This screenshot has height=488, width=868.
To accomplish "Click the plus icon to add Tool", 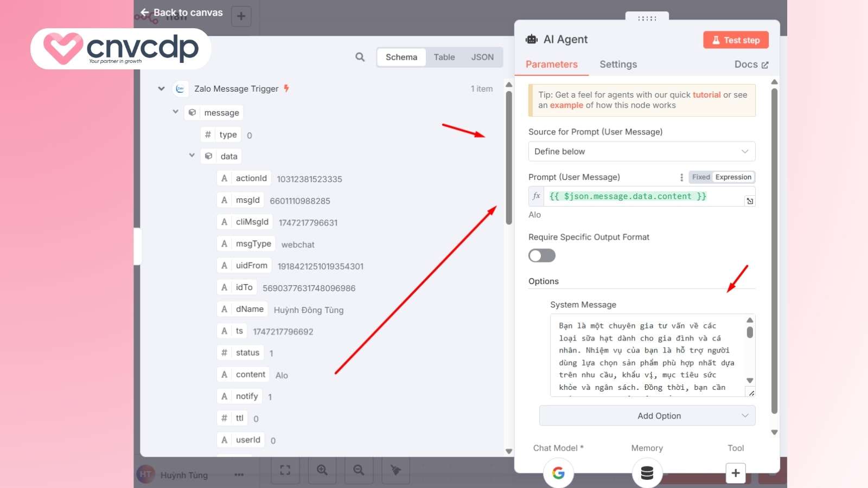I will tap(736, 473).
